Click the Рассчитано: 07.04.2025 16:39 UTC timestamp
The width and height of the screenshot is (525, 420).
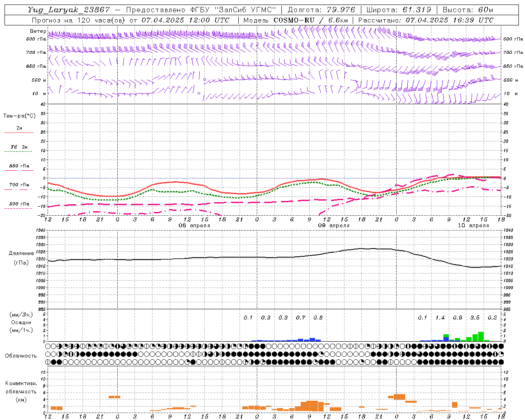[x=426, y=20]
